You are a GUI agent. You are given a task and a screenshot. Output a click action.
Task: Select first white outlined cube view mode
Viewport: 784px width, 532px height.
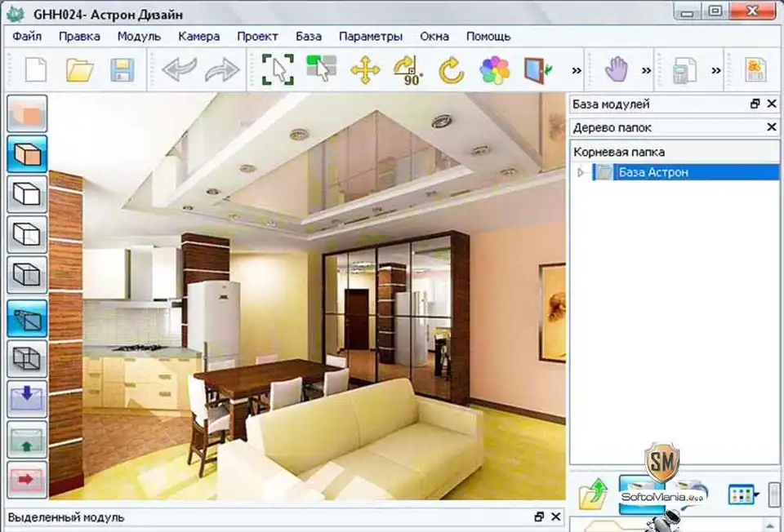[x=27, y=194]
